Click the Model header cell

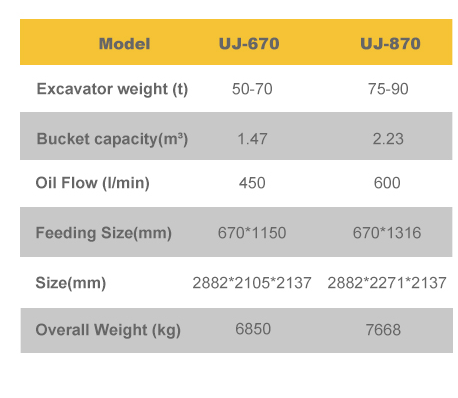point(124,44)
